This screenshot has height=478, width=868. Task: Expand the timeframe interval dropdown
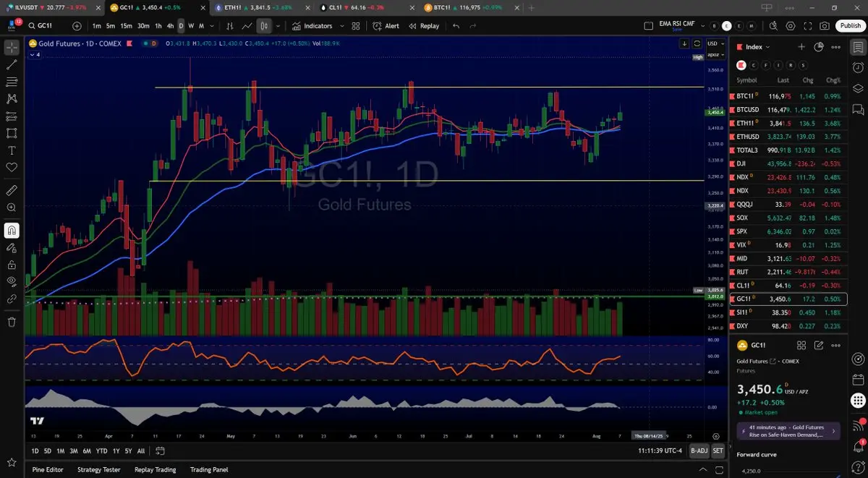pyautogui.click(x=213, y=26)
